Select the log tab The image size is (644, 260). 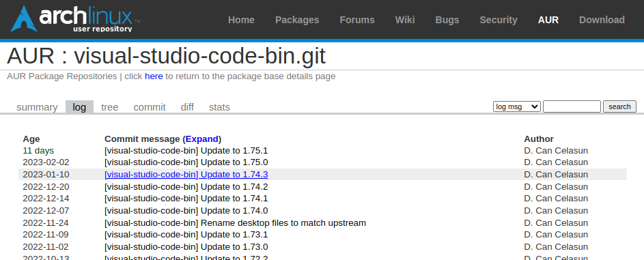(79, 107)
